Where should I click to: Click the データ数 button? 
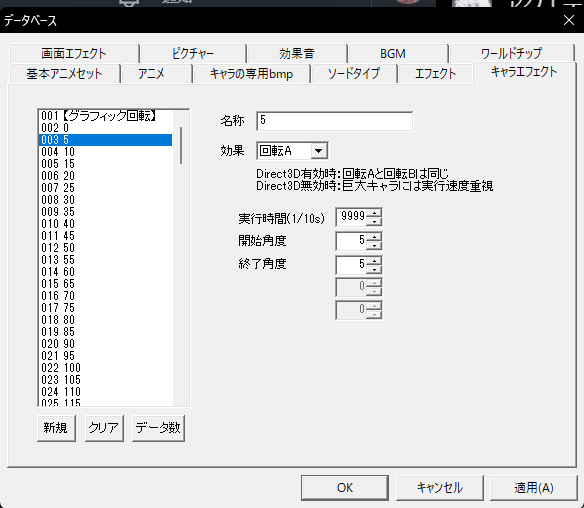158,428
